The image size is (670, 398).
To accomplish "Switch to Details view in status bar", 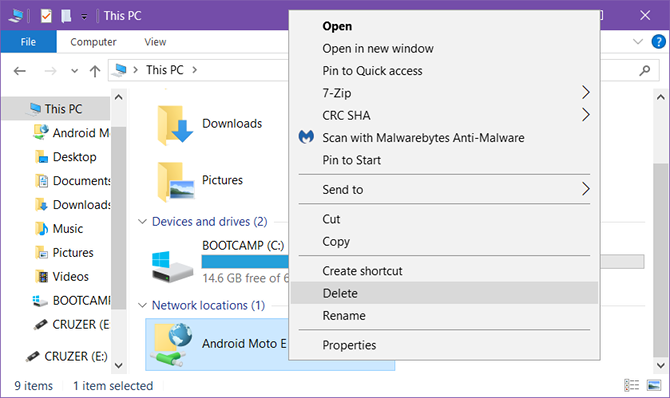I will coord(632,385).
